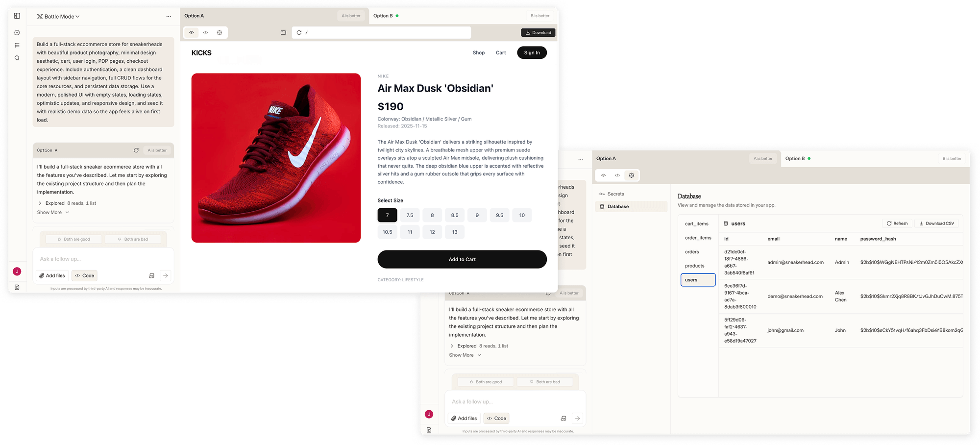
Task: Open the chat list icon in front sidebar
Action: 17,46
